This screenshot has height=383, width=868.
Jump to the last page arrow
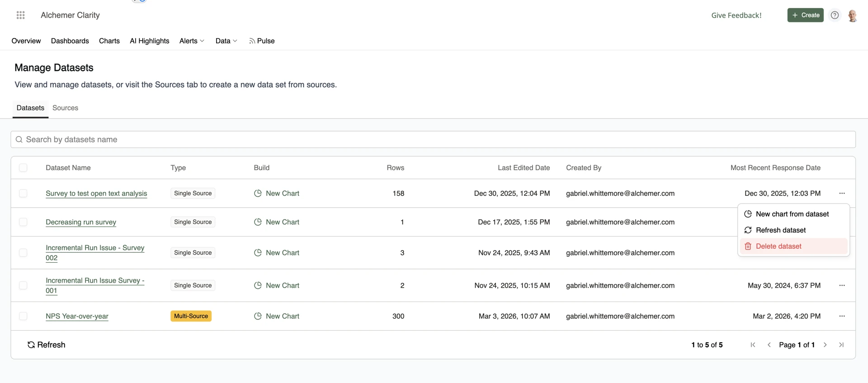click(841, 345)
